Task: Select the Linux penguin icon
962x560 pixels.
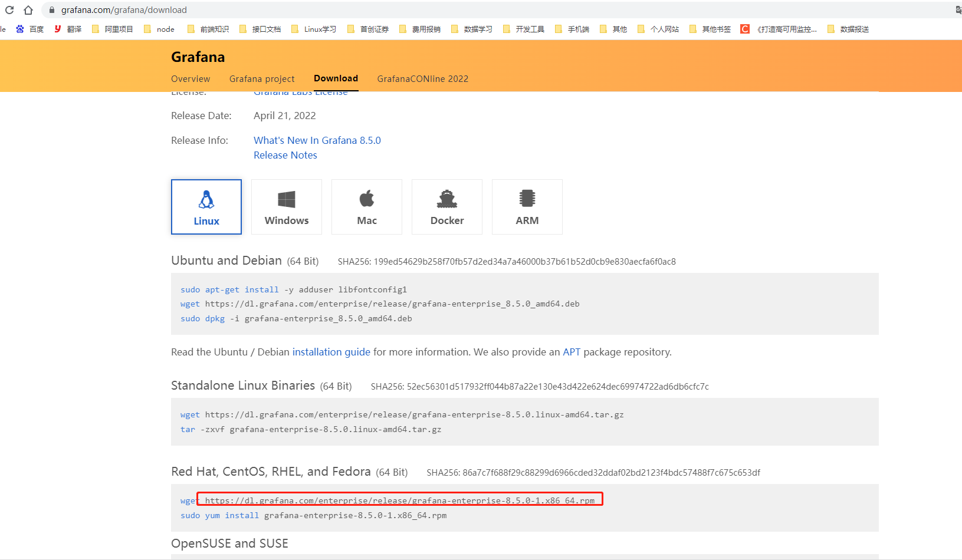Action: coord(206,199)
